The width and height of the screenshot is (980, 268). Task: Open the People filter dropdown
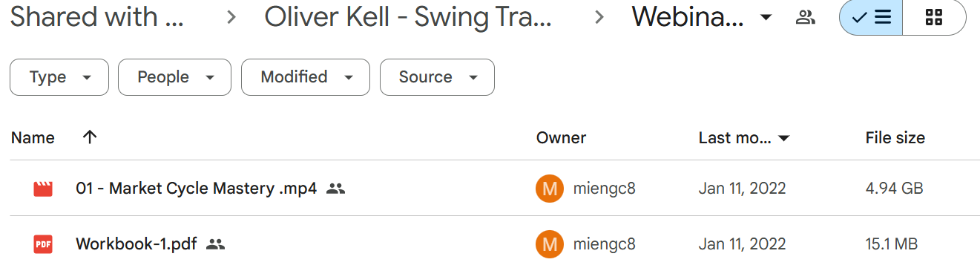point(174,77)
